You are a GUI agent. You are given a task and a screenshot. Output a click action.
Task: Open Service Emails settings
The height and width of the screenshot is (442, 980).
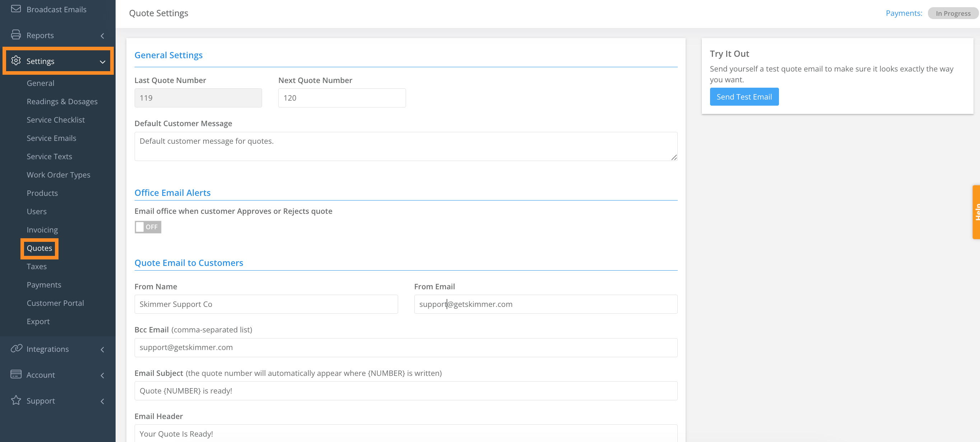(x=51, y=138)
